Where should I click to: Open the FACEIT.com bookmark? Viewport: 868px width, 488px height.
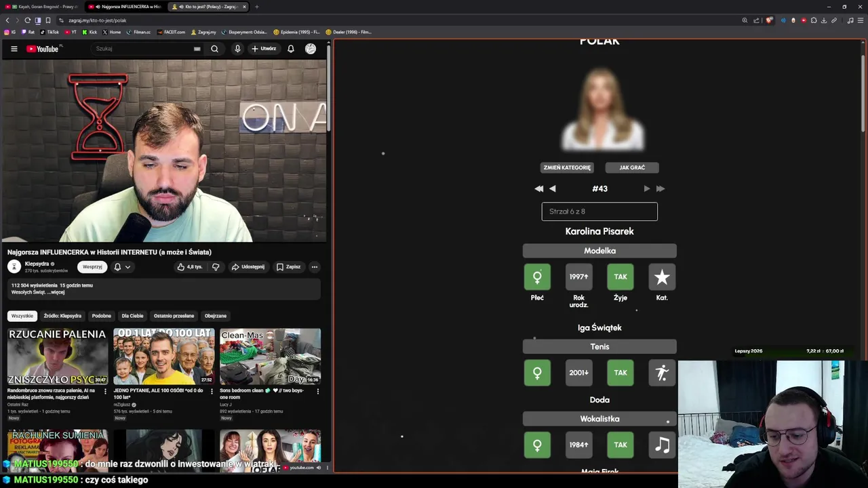coord(171,32)
